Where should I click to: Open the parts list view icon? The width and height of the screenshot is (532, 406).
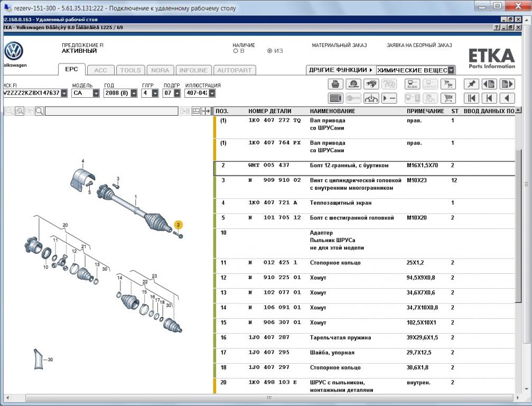pyautogui.click(x=335, y=98)
